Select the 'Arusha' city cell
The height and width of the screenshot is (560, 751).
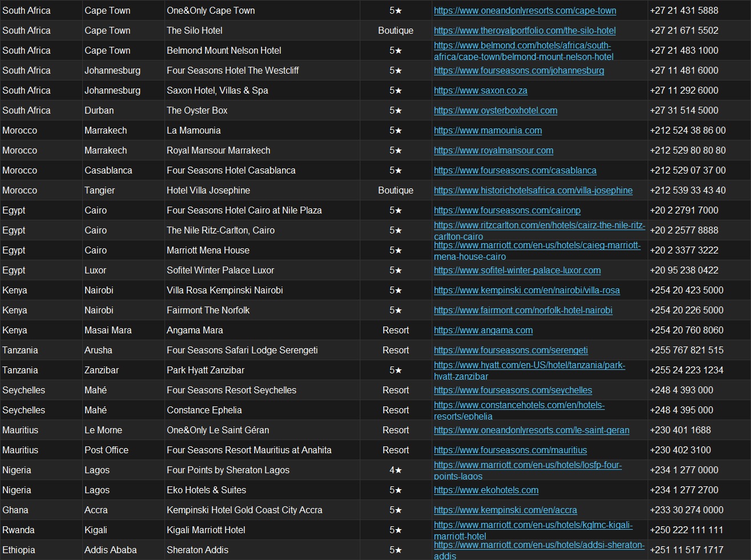click(x=123, y=350)
